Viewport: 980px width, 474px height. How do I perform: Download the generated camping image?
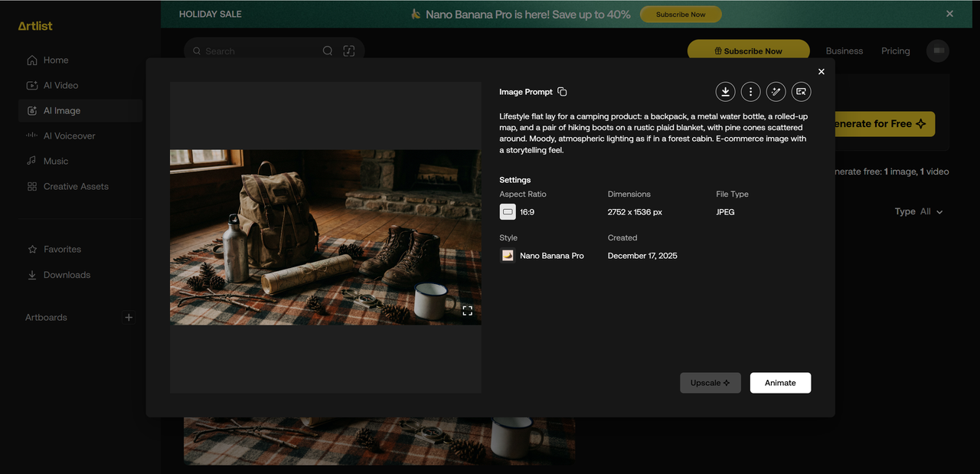pyautogui.click(x=725, y=92)
